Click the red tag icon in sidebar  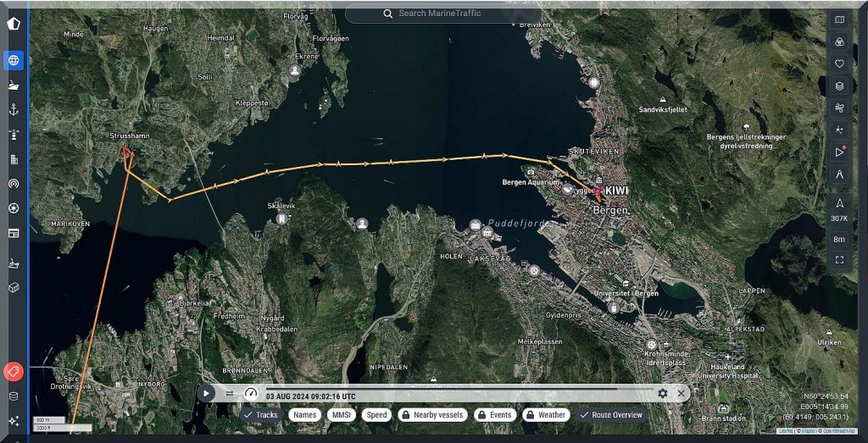(14, 371)
